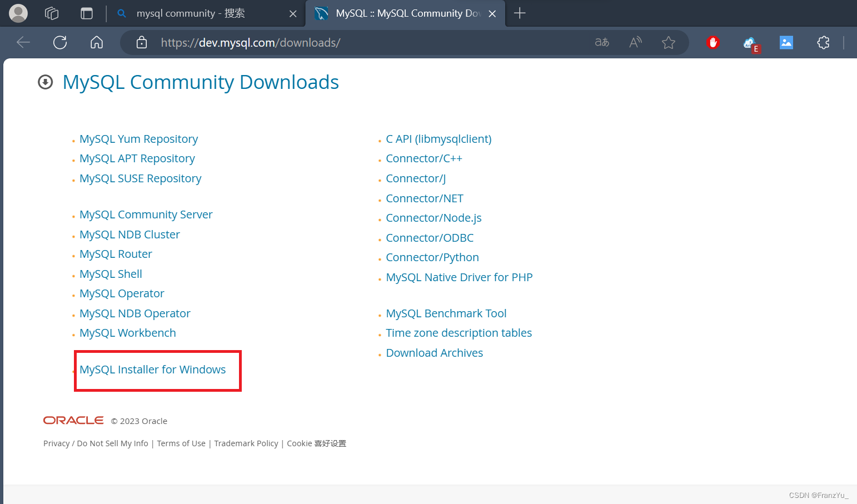The image size is (857, 504).
Task: Open Connector/ODBC link
Action: (x=430, y=238)
